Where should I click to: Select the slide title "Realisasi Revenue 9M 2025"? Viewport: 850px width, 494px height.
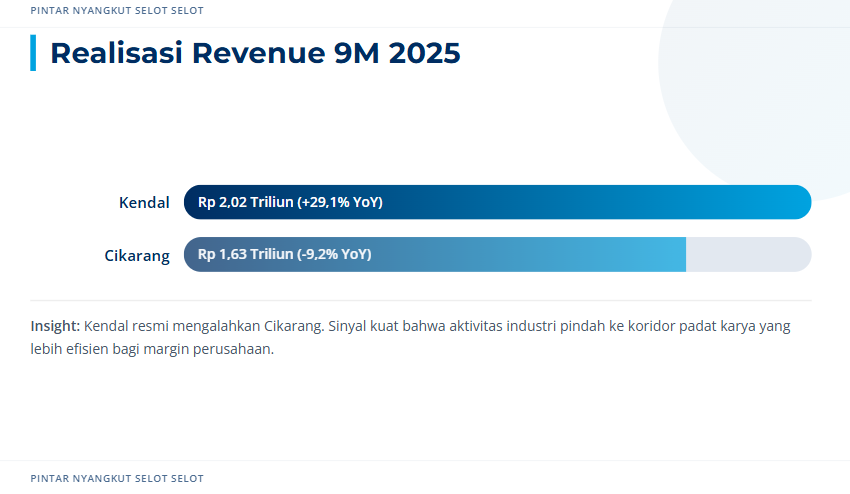255,53
